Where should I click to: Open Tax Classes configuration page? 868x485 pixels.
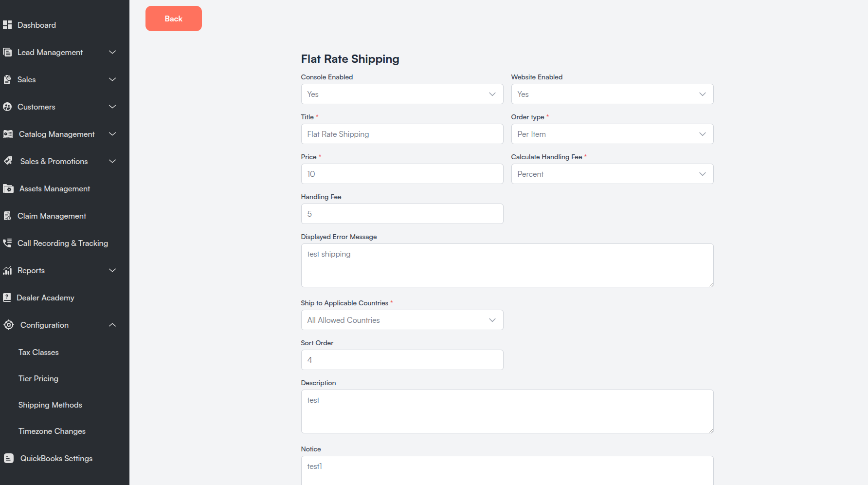tap(38, 352)
